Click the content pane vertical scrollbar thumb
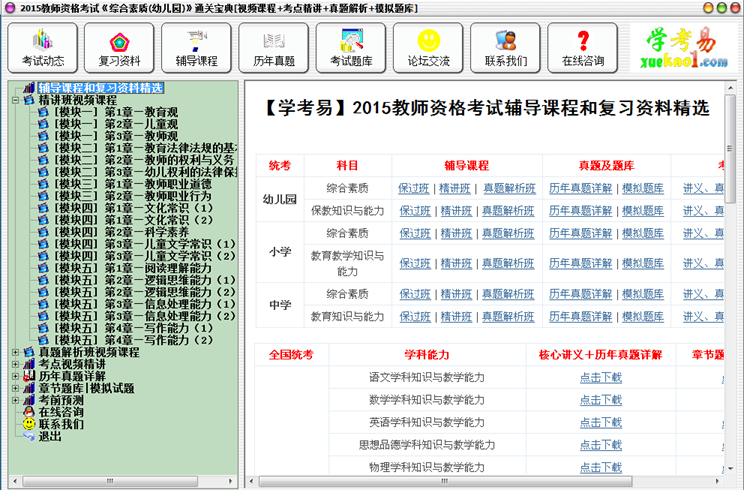Screen dimensions: 744x490 point(730,148)
